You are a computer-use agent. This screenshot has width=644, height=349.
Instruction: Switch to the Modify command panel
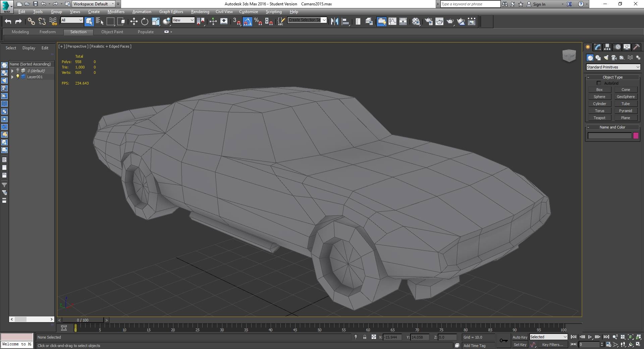598,47
